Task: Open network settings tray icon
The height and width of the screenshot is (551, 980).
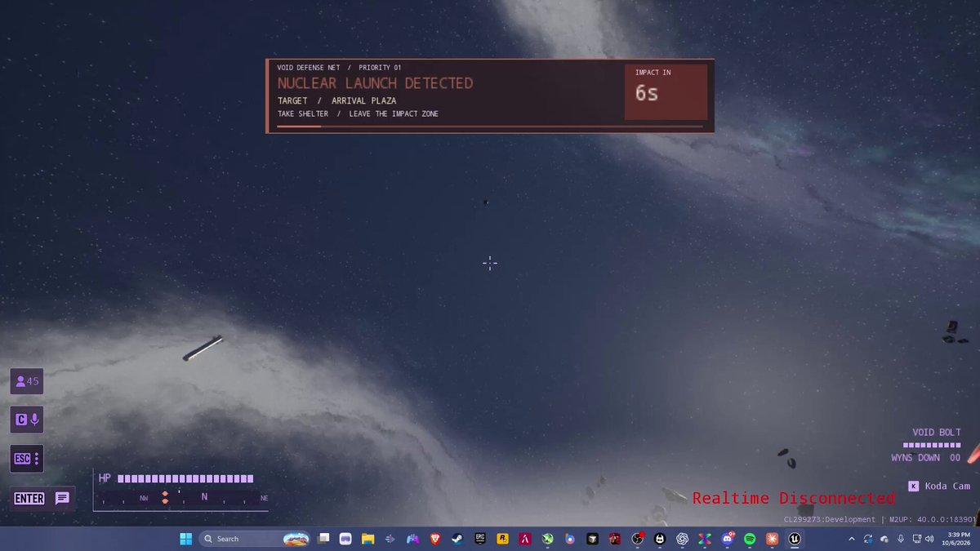Action: pyautogui.click(x=916, y=539)
